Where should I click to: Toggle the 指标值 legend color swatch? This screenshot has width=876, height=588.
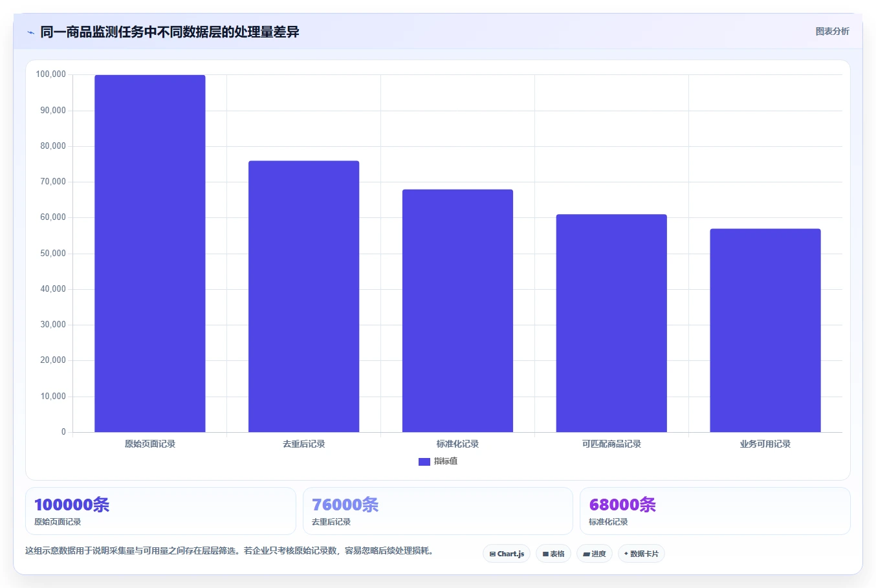(x=424, y=461)
